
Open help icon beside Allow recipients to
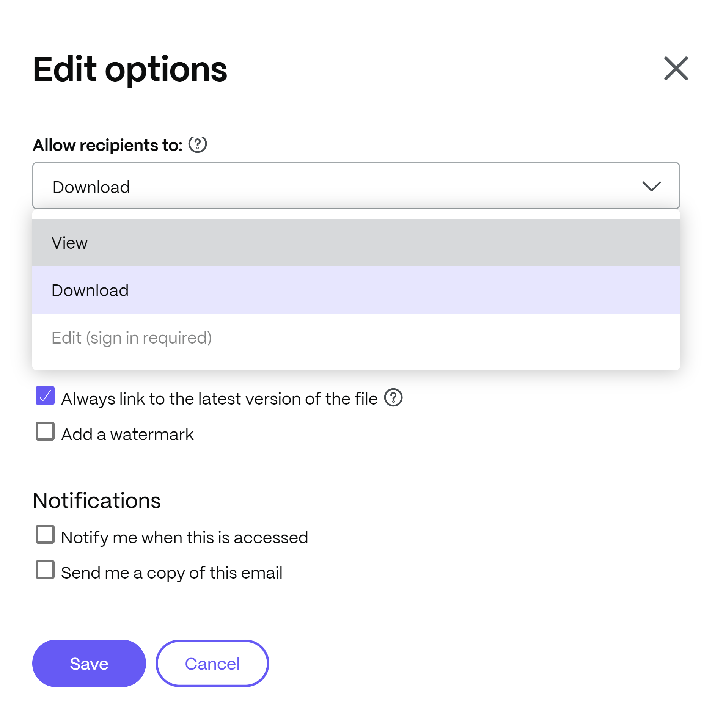tap(198, 144)
